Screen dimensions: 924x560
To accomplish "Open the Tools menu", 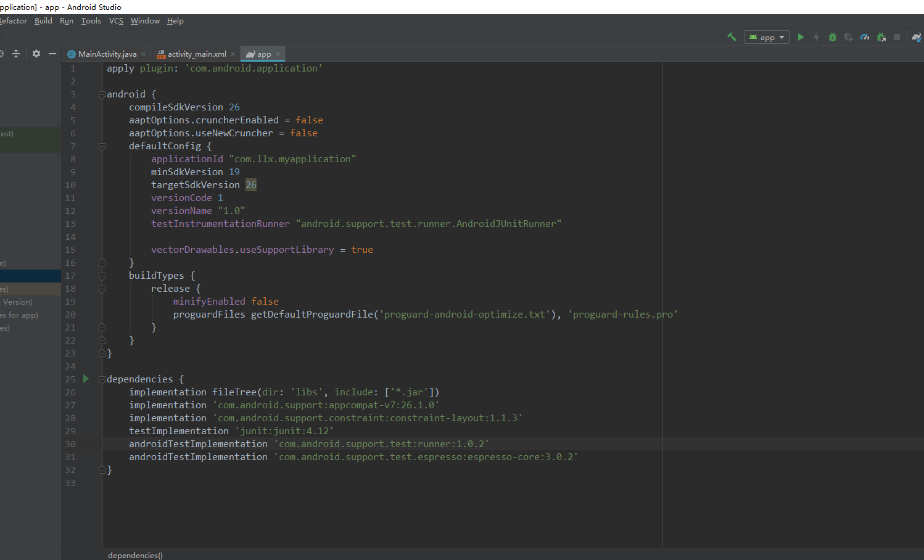I will coord(91,21).
